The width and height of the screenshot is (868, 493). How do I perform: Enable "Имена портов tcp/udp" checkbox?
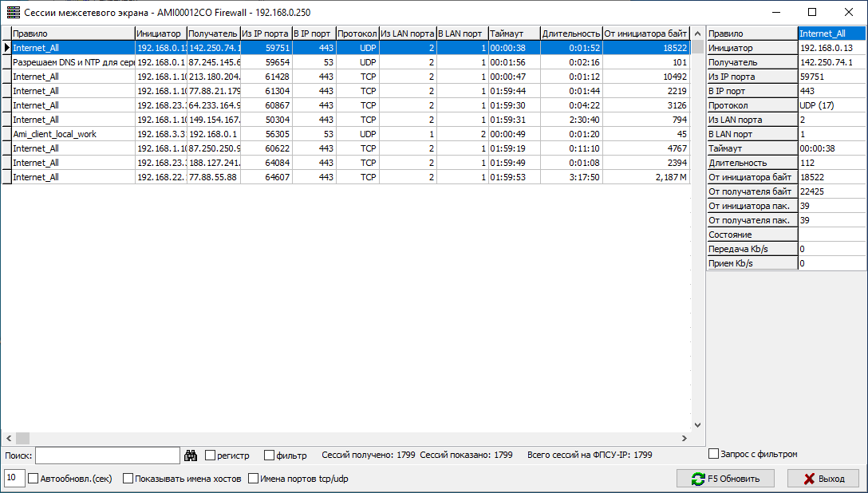tap(254, 479)
